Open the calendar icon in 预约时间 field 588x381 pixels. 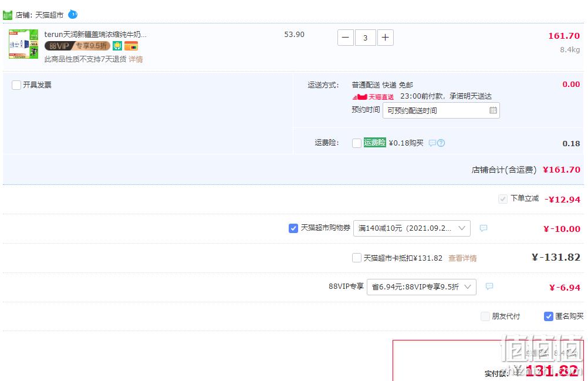pyautogui.click(x=493, y=110)
